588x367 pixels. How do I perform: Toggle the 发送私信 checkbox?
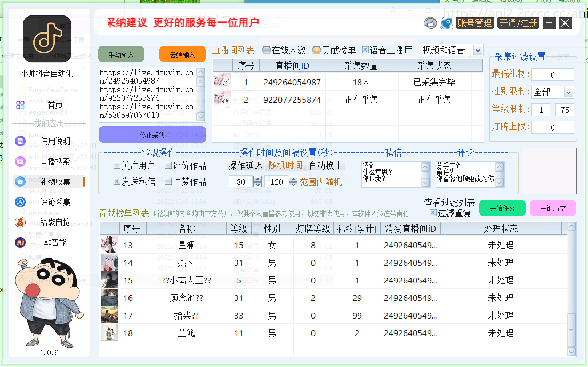click(x=117, y=182)
